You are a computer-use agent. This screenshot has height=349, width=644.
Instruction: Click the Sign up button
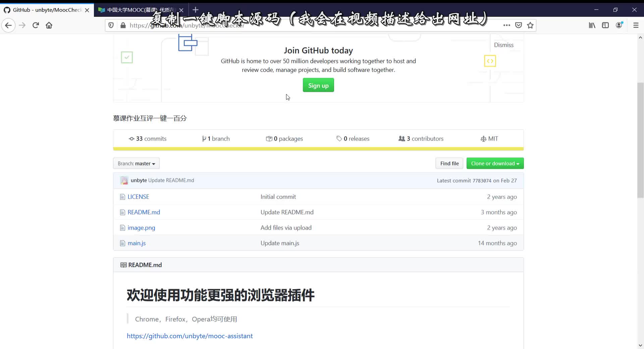pyautogui.click(x=318, y=85)
